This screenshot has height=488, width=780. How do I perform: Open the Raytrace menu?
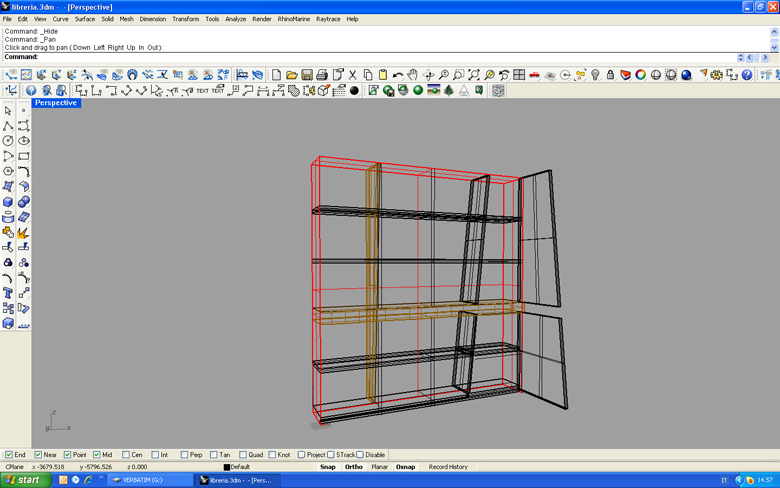pyautogui.click(x=328, y=19)
